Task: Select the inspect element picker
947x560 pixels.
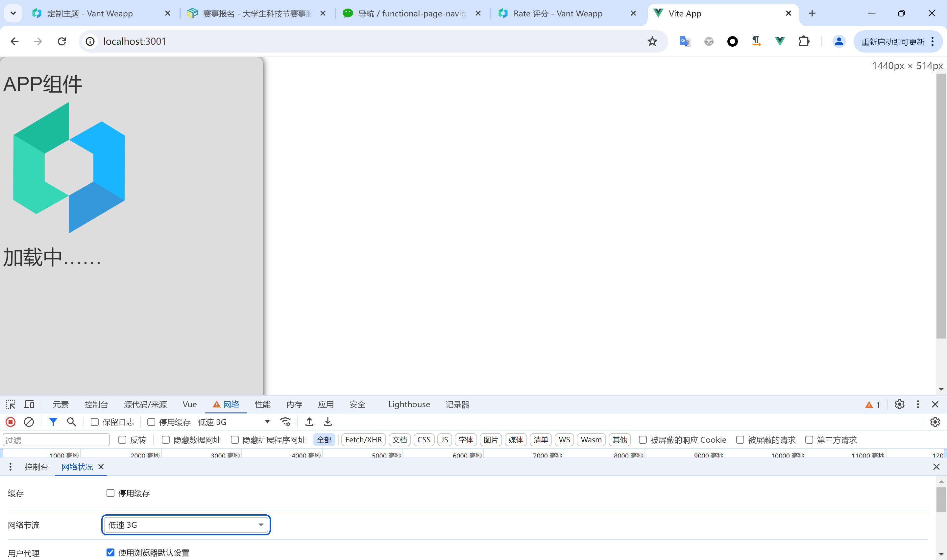Action: click(11, 405)
